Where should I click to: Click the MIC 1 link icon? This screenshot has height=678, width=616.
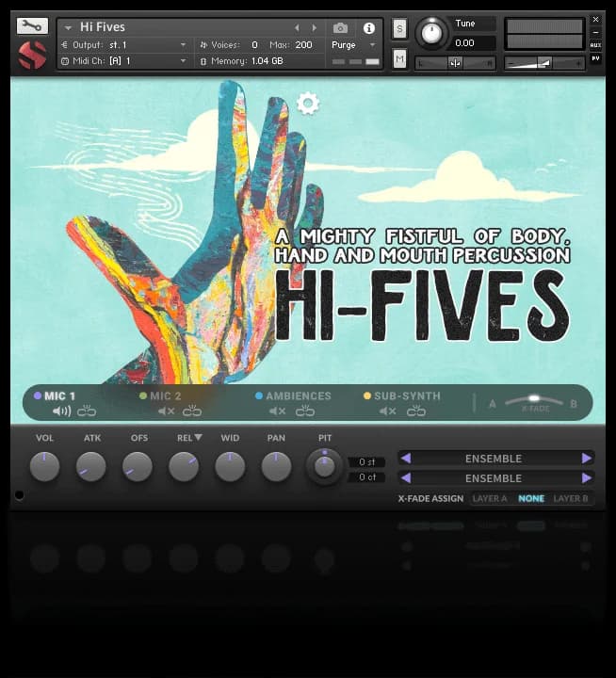[87, 411]
